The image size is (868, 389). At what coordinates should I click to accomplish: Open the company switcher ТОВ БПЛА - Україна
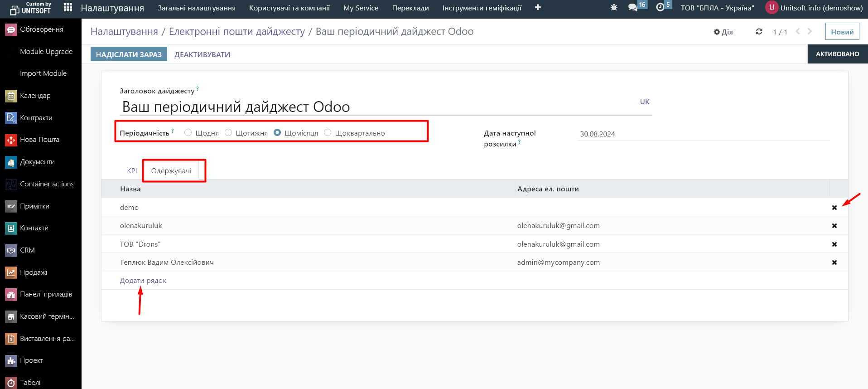[717, 8]
